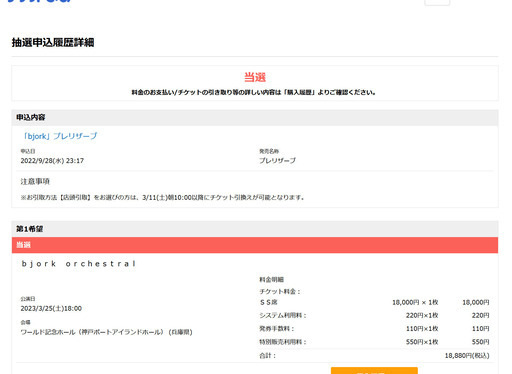Select the total 18,880円(税込)

pos(467,356)
